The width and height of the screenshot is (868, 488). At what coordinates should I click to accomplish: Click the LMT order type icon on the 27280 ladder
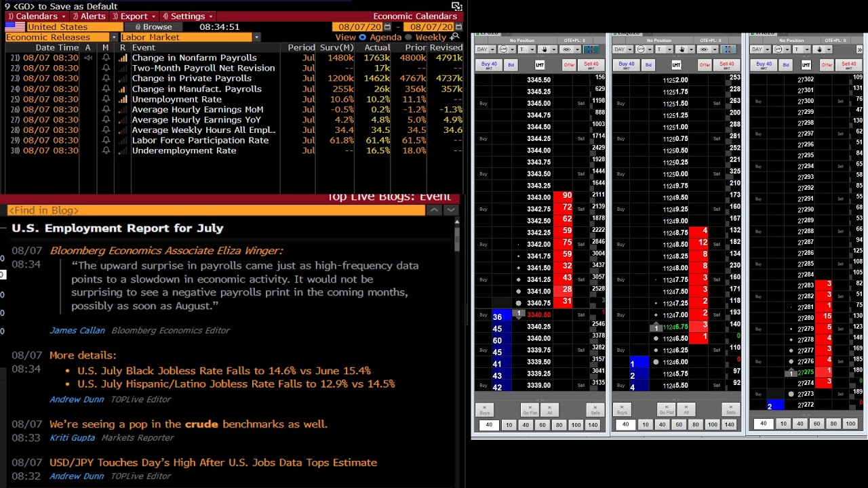coord(806,64)
